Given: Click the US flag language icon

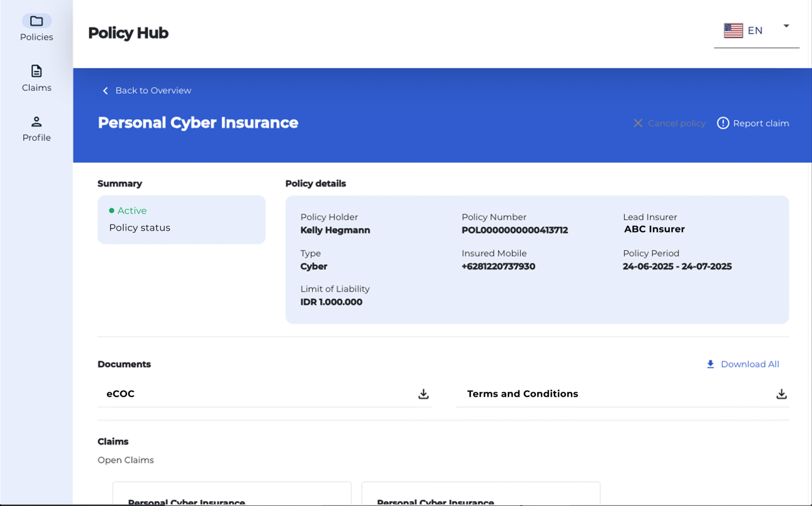Looking at the screenshot, I should coord(733,30).
